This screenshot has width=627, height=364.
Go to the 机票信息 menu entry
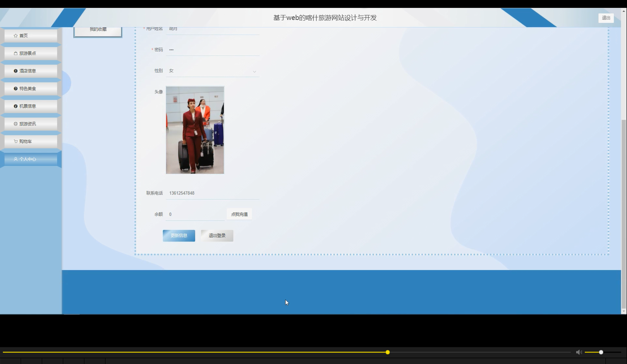click(x=31, y=106)
